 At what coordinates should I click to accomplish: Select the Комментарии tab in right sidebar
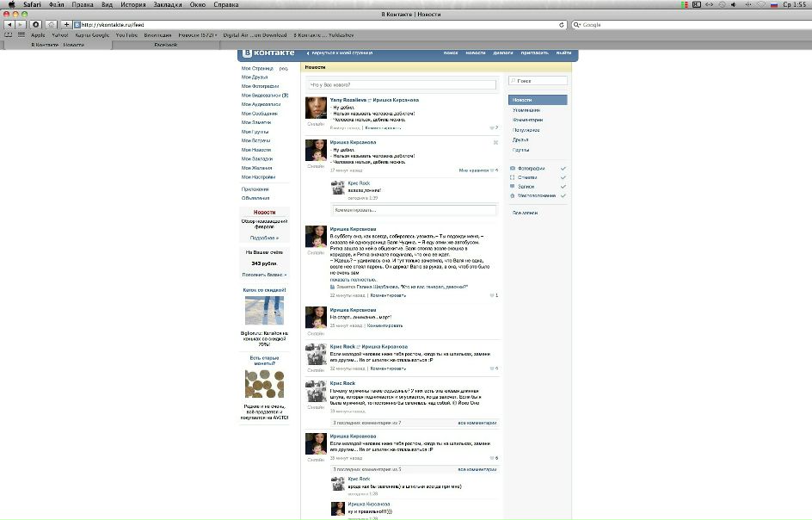point(527,120)
